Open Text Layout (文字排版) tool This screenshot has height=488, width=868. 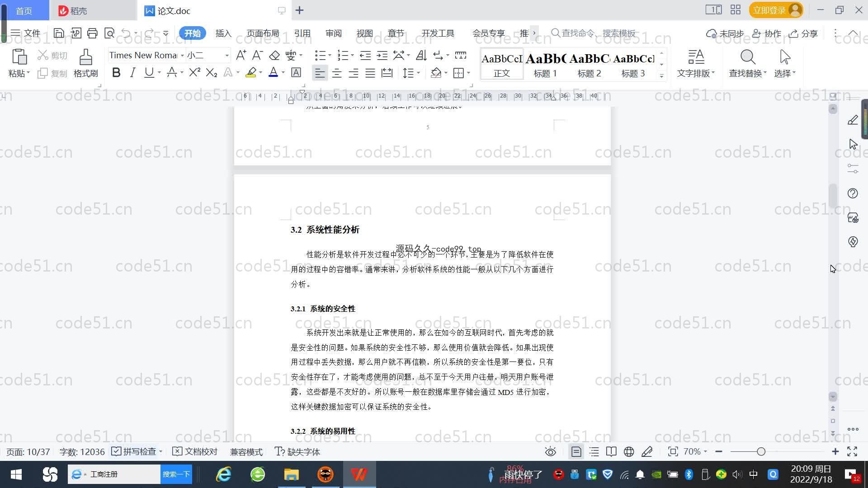[696, 64]
